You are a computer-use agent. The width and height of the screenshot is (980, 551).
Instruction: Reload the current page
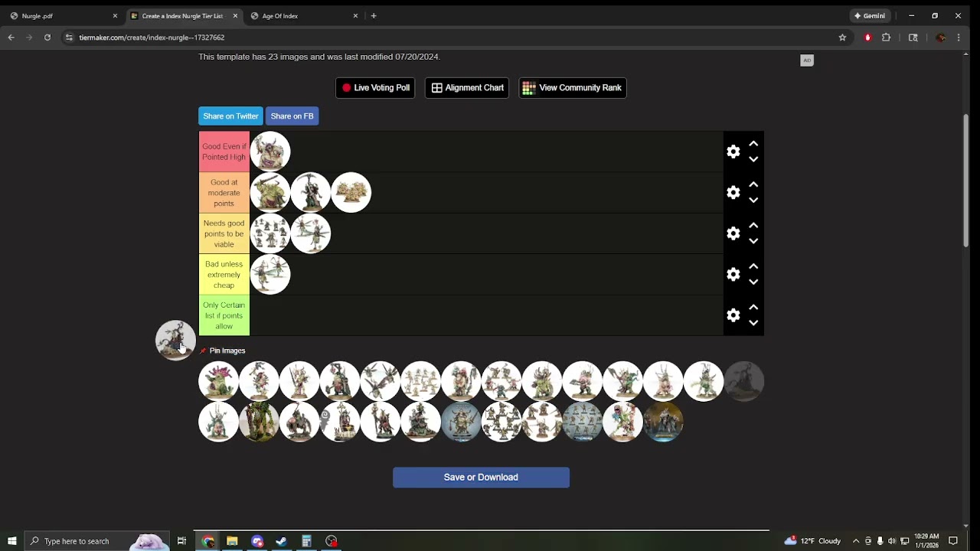point(47,37)
